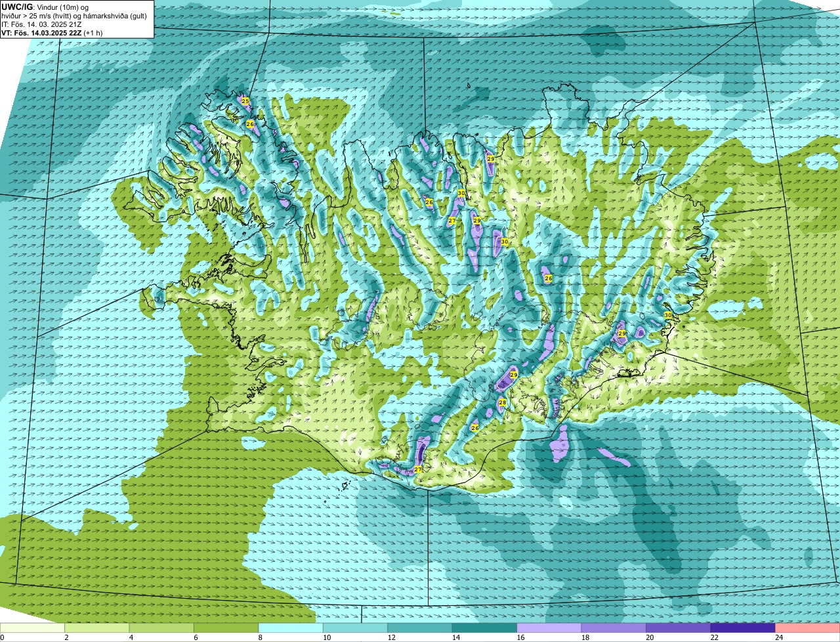Click the 4–6 m/s light green legend swatch
This screenshot has height=642, width=840.
click(x=162, y=628)
